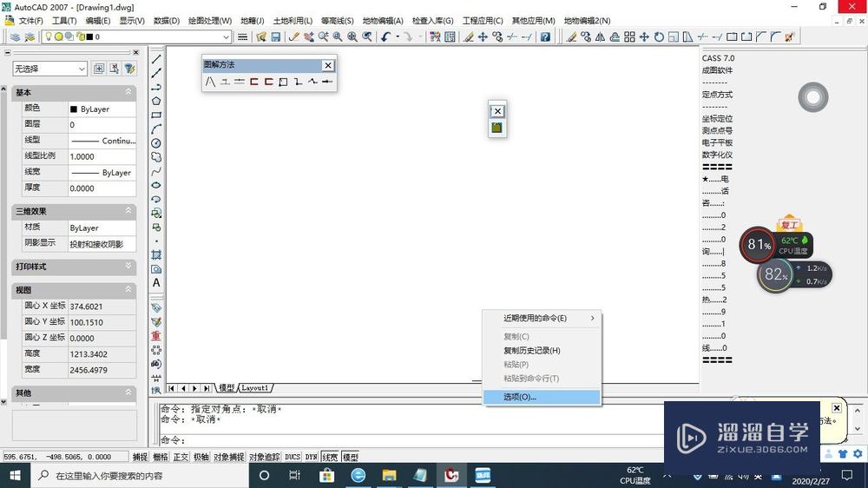The image size is (868, 488).
Task: Click 测点点号 in CASS side menu
Action: pyautogui.click(x=718, y=131)
